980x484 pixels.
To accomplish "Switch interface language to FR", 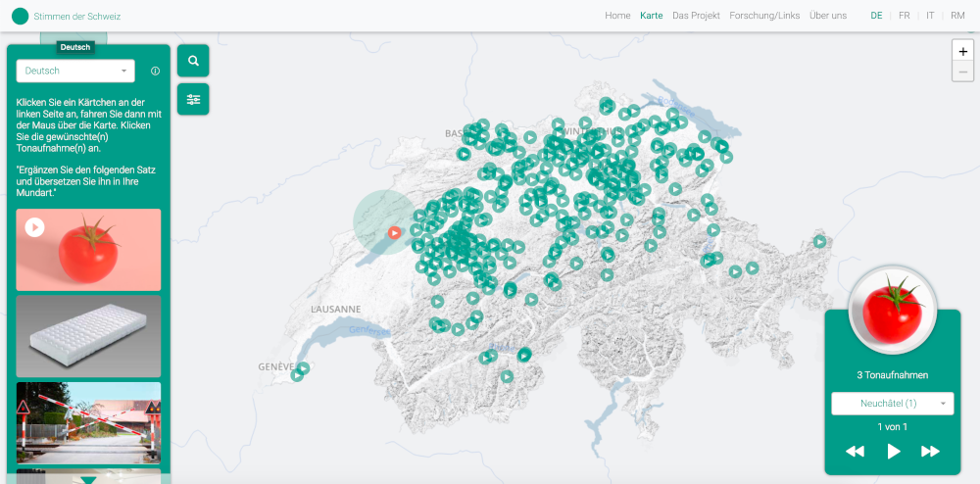I will [x=904, y=16].
